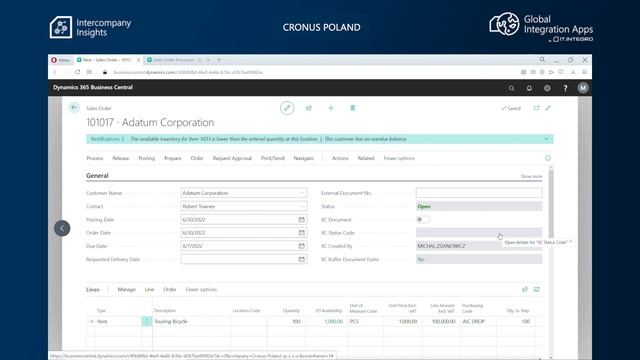Click the share icon in Lines section
The width and height of the screenshot is (640, 360).
click(x=525, y=289)
